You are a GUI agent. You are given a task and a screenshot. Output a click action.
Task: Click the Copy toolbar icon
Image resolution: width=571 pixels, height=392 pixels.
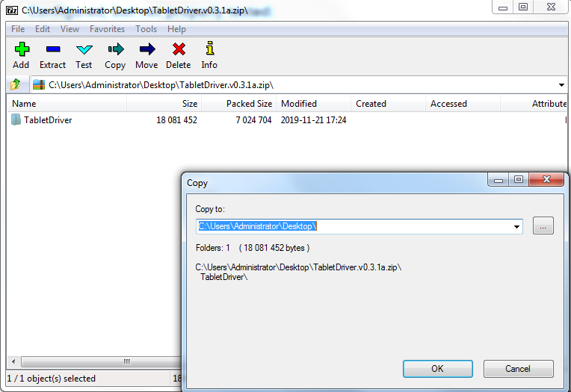click(116, 49)
